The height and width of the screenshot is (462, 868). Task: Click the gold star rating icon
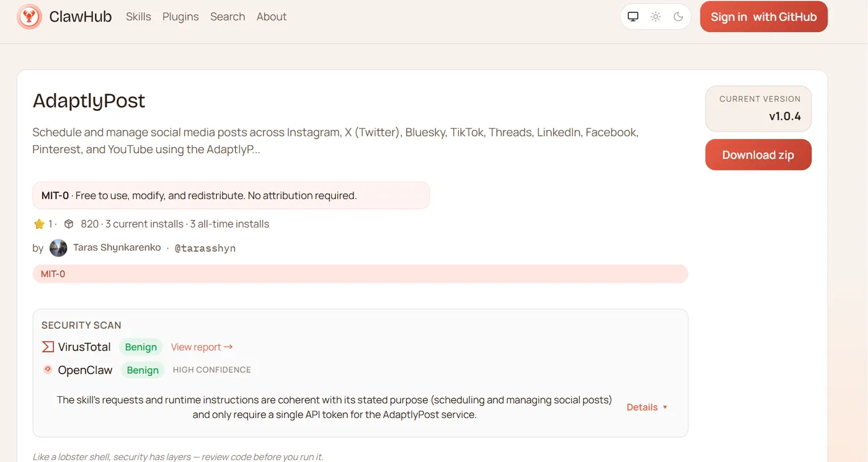(39, 224)
